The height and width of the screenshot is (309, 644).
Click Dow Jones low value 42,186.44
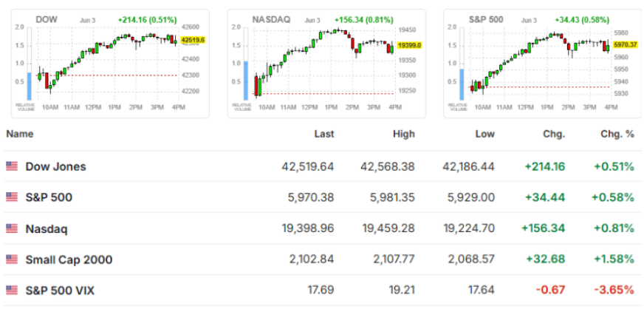click(x=468, y=166)
